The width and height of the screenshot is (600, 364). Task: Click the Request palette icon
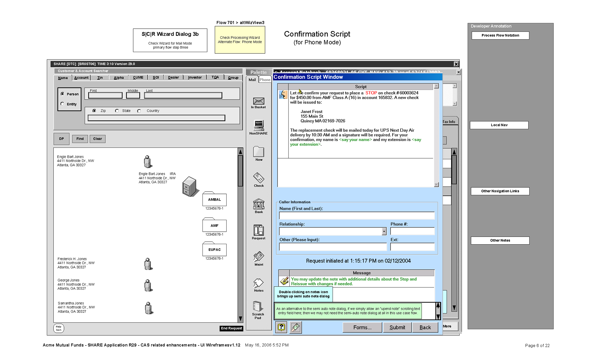pos(258,230)
